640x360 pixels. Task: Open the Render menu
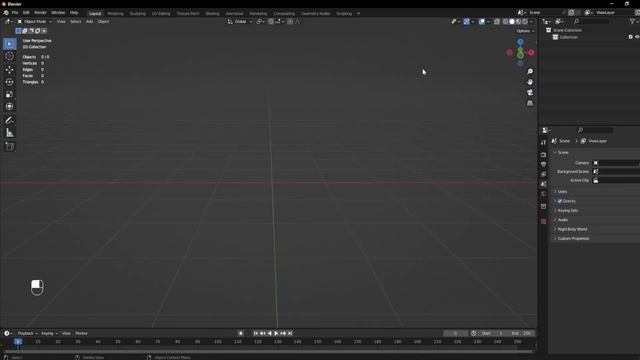point(40,13)
